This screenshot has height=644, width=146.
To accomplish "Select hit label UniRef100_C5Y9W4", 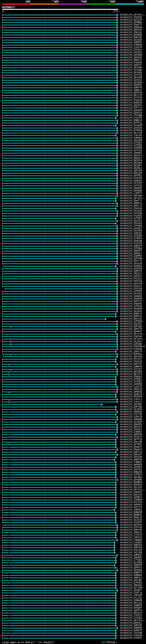I will pos(131,115).
